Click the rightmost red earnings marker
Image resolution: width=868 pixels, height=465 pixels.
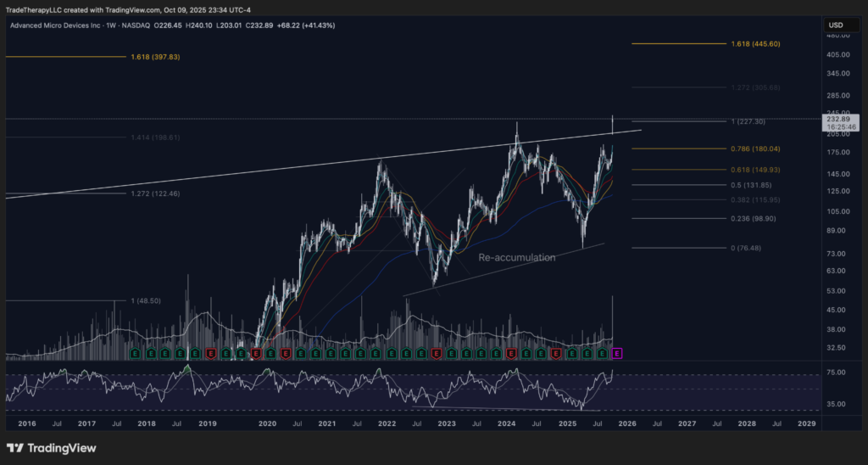(x=558, y=352)
